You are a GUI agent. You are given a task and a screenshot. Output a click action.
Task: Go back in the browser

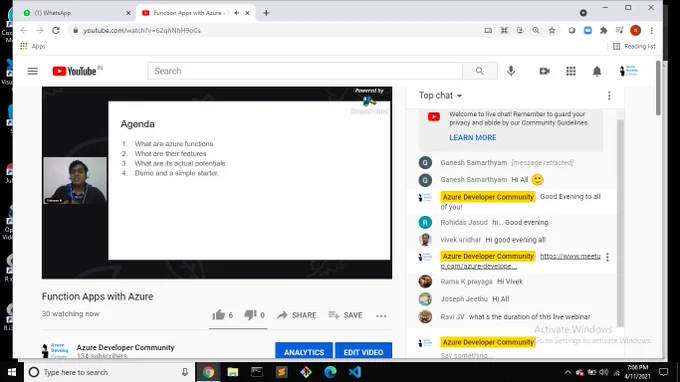pyautogui.click(x=24, y=30)
